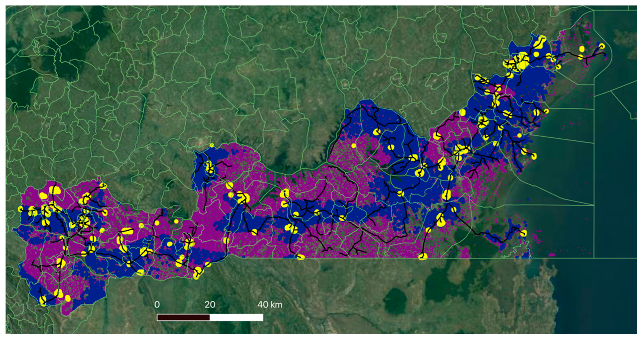Click the "40 km" scale label
The height and width of the screenshot is (340, 644).
click(270, 305)
